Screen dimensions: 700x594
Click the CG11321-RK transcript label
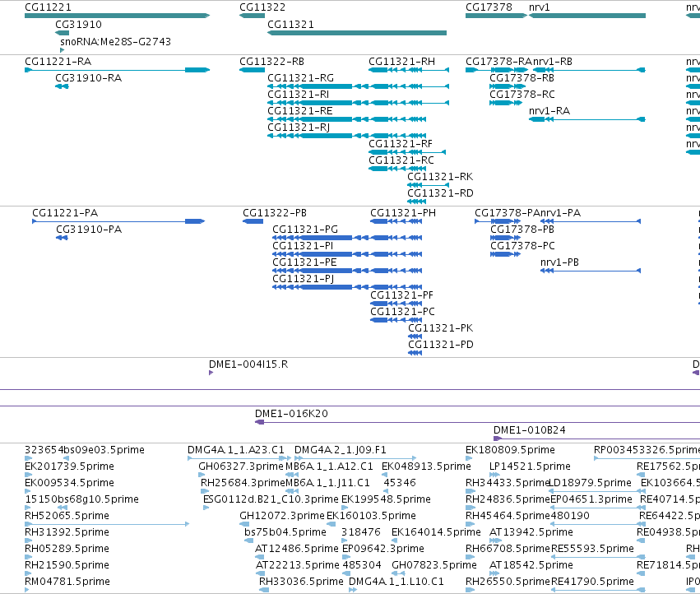coord(440,177)
